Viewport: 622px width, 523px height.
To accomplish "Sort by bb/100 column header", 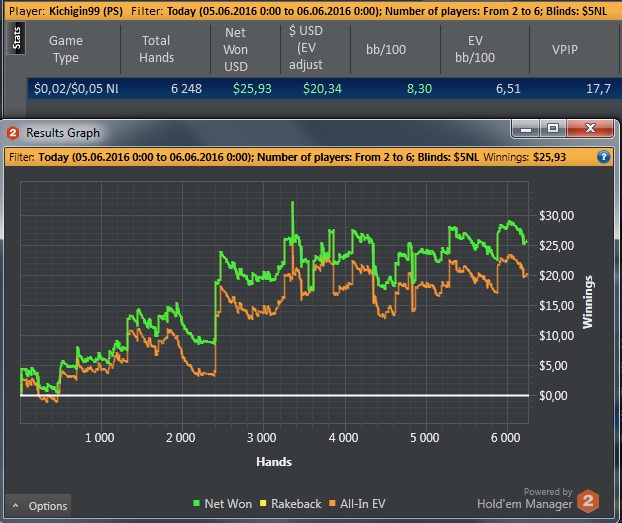I will (x=386, y=49).
